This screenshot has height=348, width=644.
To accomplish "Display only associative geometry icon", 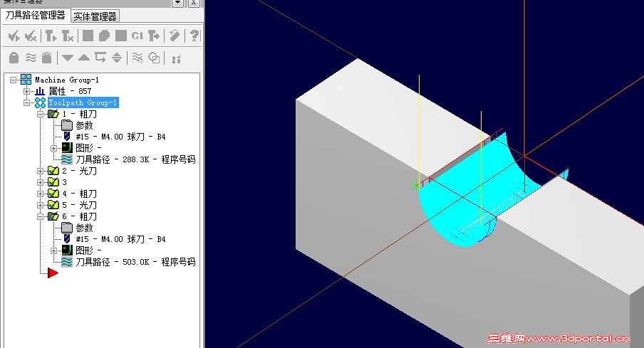I will click(137, 58).
